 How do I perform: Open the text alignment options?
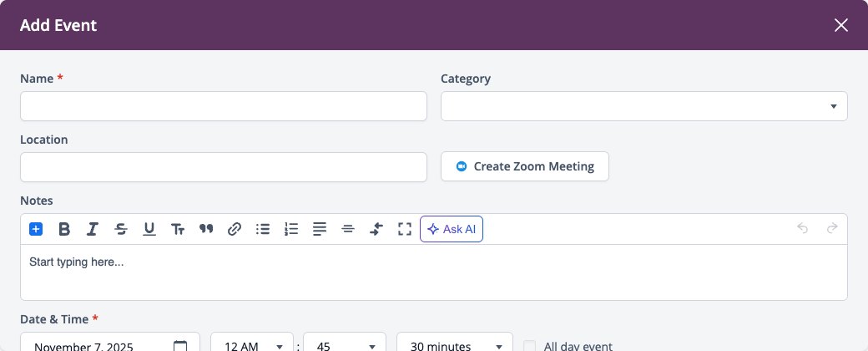pyautogui.click(x=320, y=229)
